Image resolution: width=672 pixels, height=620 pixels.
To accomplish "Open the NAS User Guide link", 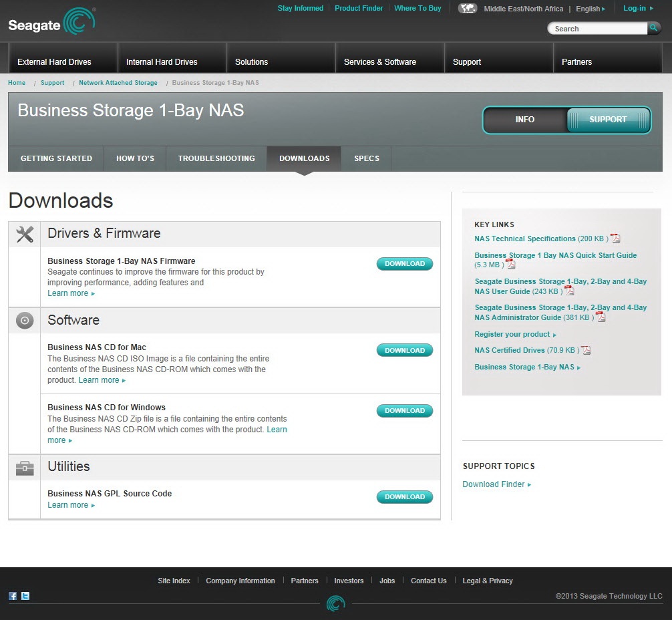I will pyautogui.click(x=560, y=287).
